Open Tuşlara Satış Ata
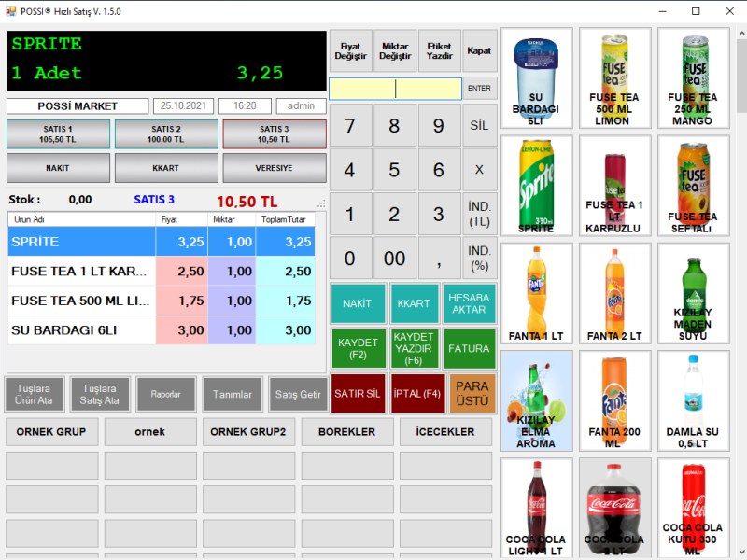The width and height of the screenshot is (747, 560). 100,394
